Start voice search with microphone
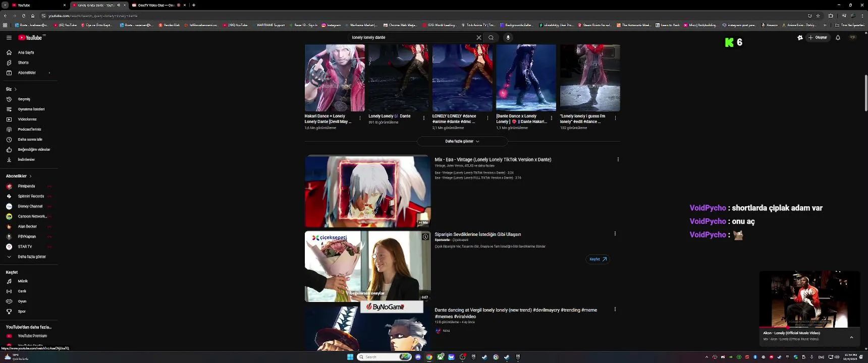868x363 pixels. click(508, 37)
